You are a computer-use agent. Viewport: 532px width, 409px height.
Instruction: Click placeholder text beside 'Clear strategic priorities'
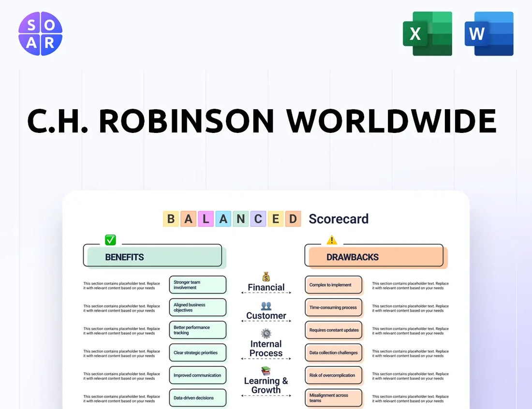point(121,353)
